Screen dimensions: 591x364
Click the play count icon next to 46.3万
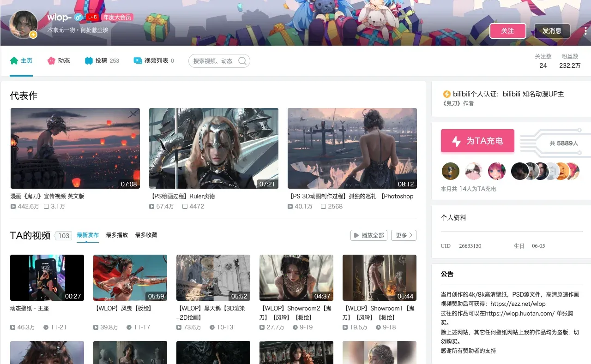12,328
